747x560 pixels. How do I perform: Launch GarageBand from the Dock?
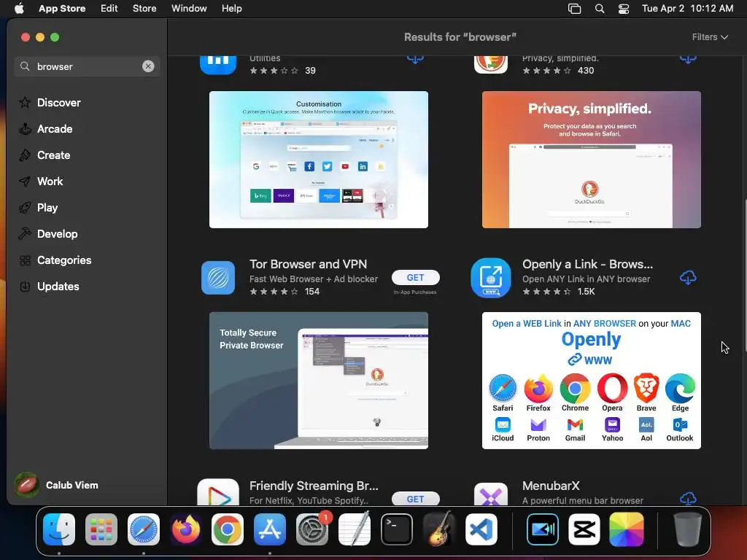click(438, 529)
